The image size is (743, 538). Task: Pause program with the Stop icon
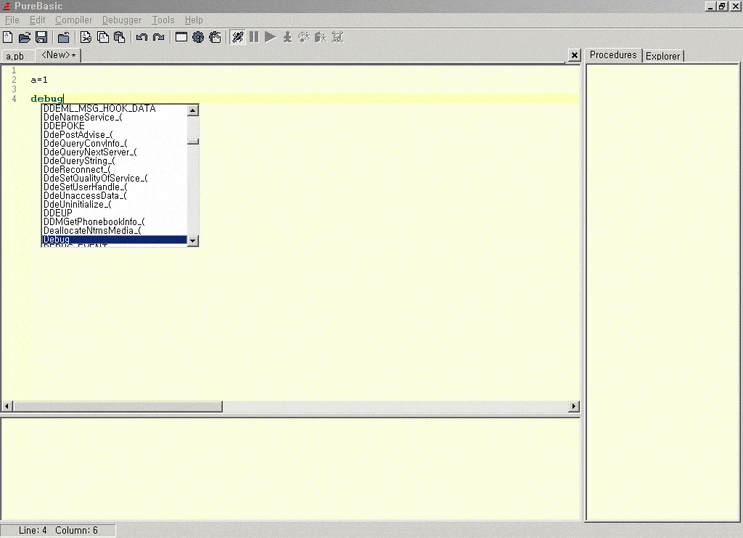coord(254,37)
